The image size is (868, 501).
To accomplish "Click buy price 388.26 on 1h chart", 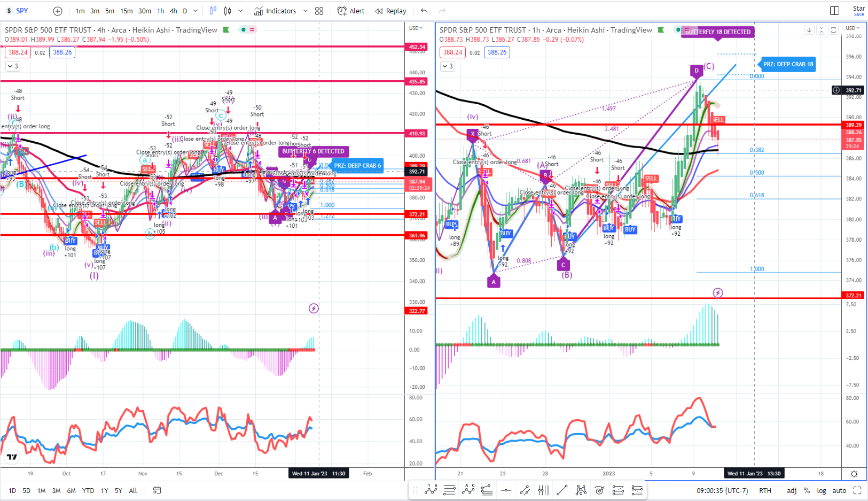I will [497, 52].
